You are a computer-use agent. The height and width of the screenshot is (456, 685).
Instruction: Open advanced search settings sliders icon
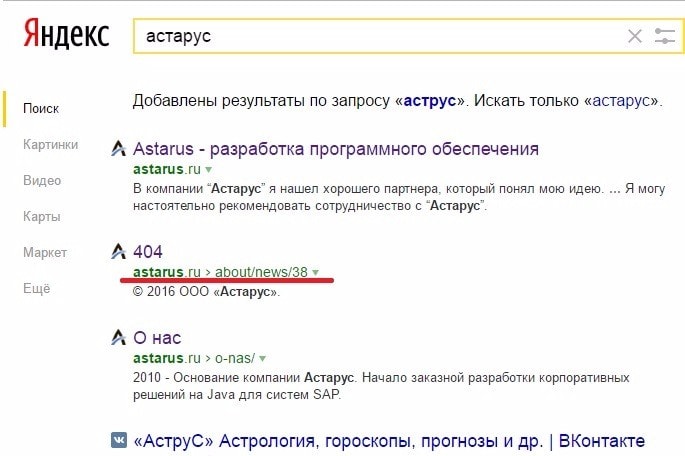tap(664, 36)
